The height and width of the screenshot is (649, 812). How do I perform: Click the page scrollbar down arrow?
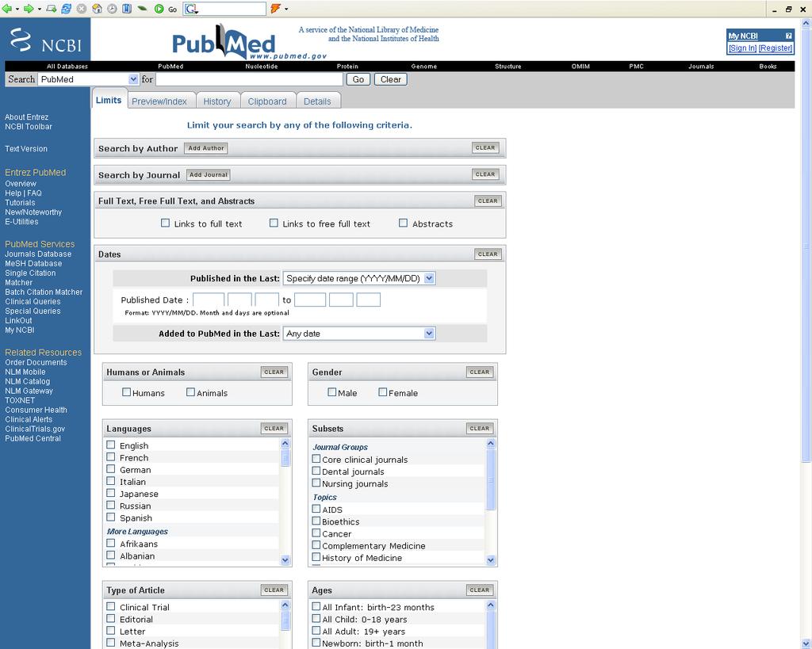[806, 643]
